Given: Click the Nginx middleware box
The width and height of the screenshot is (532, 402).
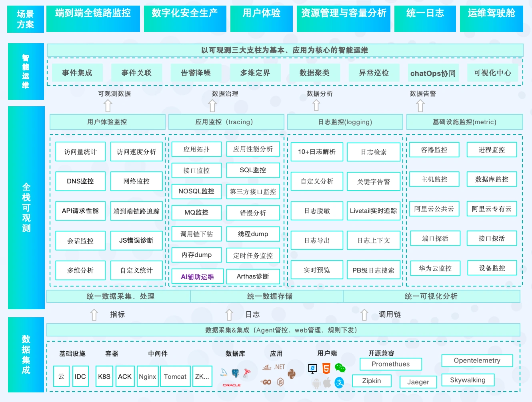Looking at the screenshot, I should coord(147,376).
